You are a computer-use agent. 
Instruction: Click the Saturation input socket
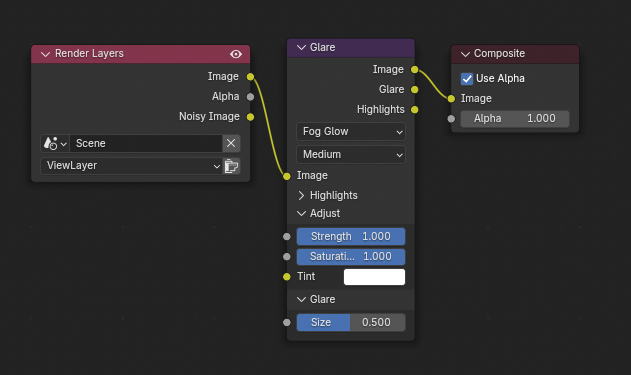[287, 257]
